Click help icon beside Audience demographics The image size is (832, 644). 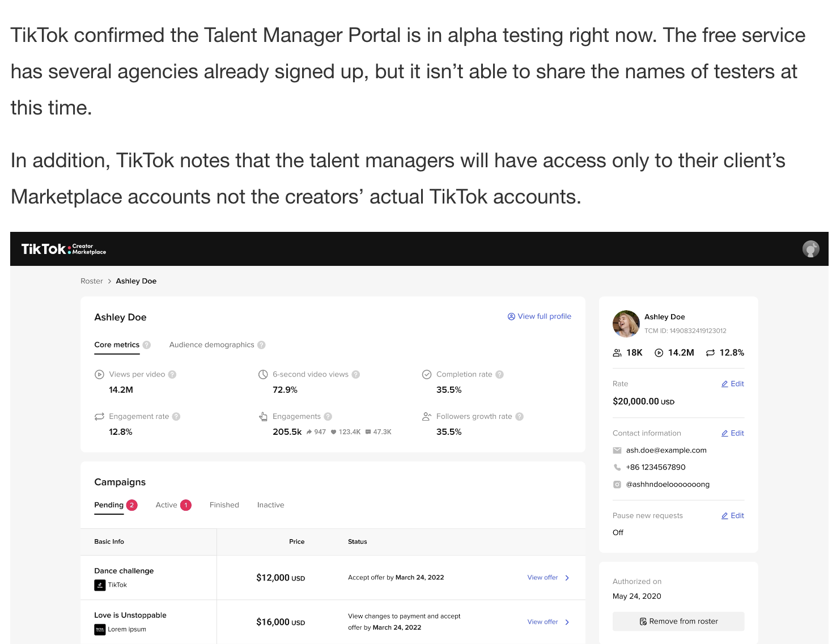(261, 345)
